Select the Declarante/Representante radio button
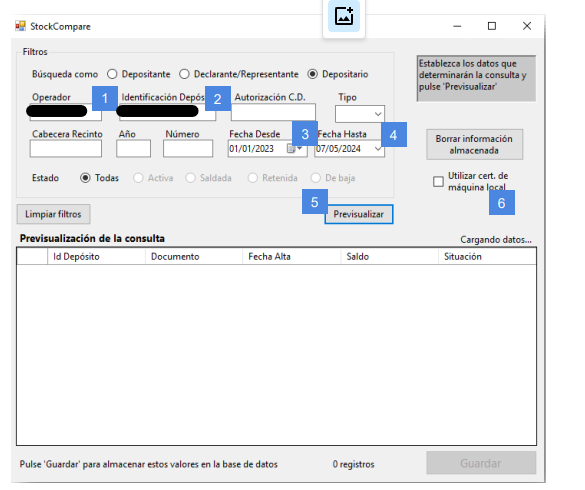The image size is (585, 490). [x=184, y=74]
